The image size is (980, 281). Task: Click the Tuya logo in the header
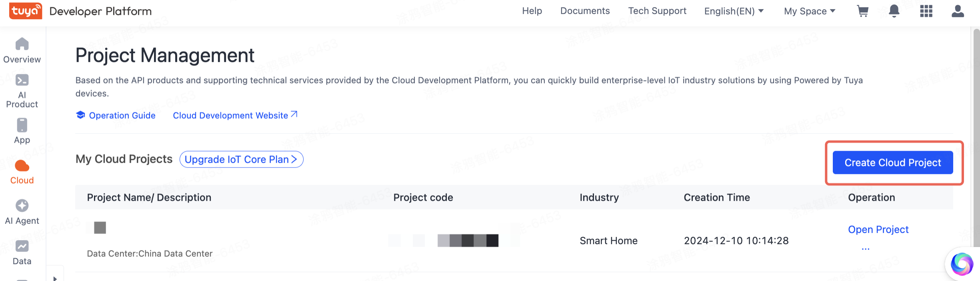26,11
